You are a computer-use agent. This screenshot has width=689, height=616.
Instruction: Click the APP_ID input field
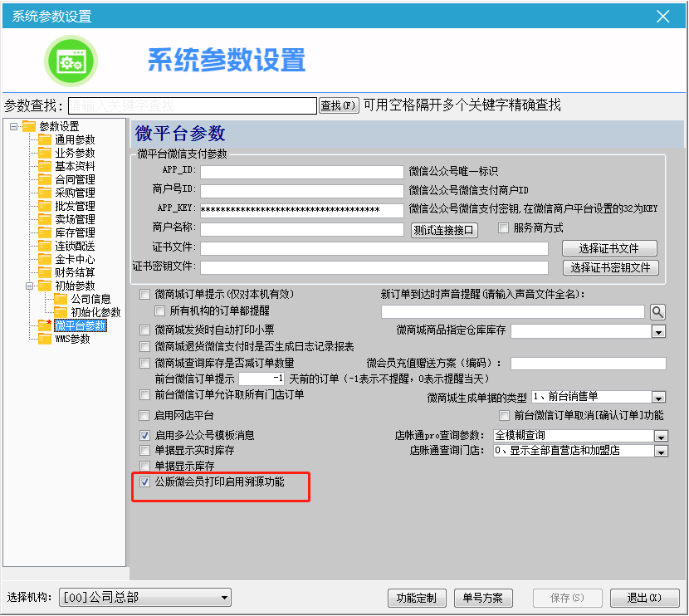click(x=302, y=172)
